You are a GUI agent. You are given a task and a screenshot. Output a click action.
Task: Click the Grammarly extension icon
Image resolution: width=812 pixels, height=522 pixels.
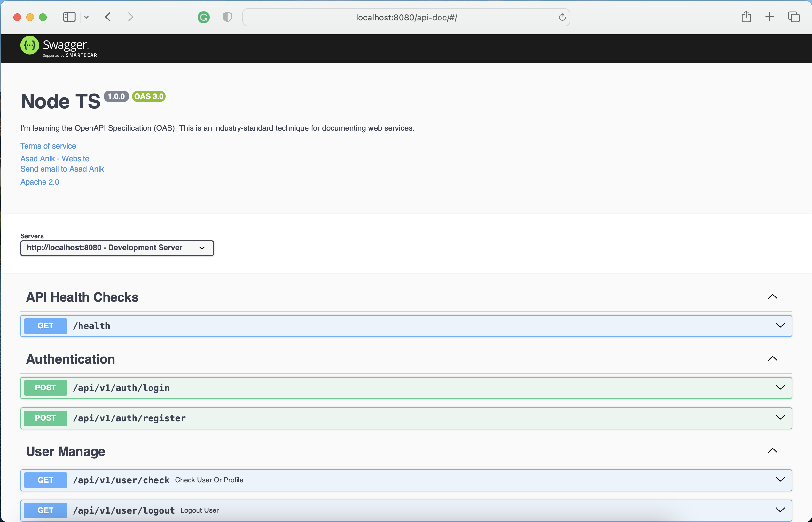[x=204, y=17]
